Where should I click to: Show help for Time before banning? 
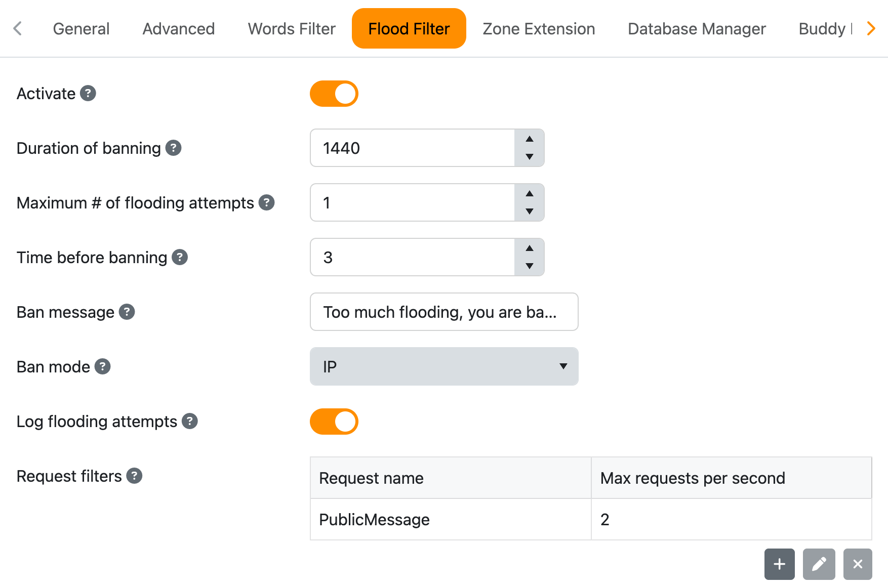180,258
